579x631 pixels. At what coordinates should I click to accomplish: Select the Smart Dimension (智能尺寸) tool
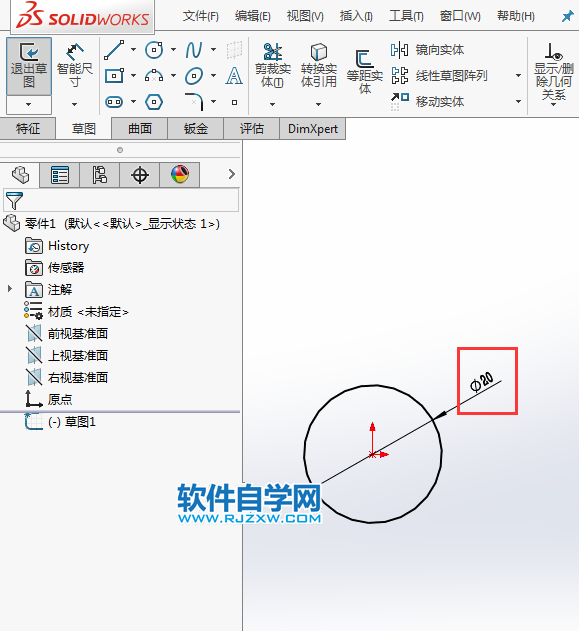pyautogui.click(x=74, y=66)
